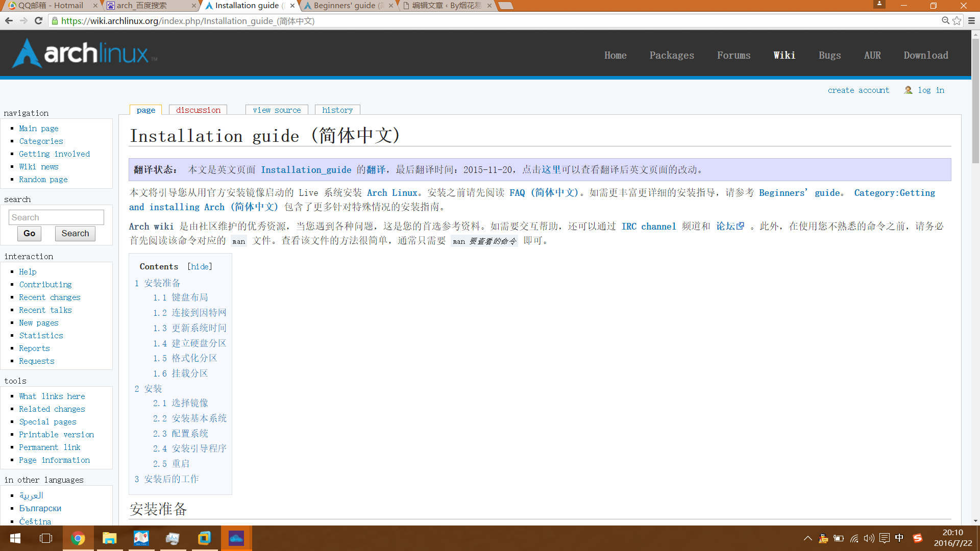Jump to contents entry 1.4 建立硬盘分区
The height and width of the screenshot is (551, 980).
tap(189, 343)
